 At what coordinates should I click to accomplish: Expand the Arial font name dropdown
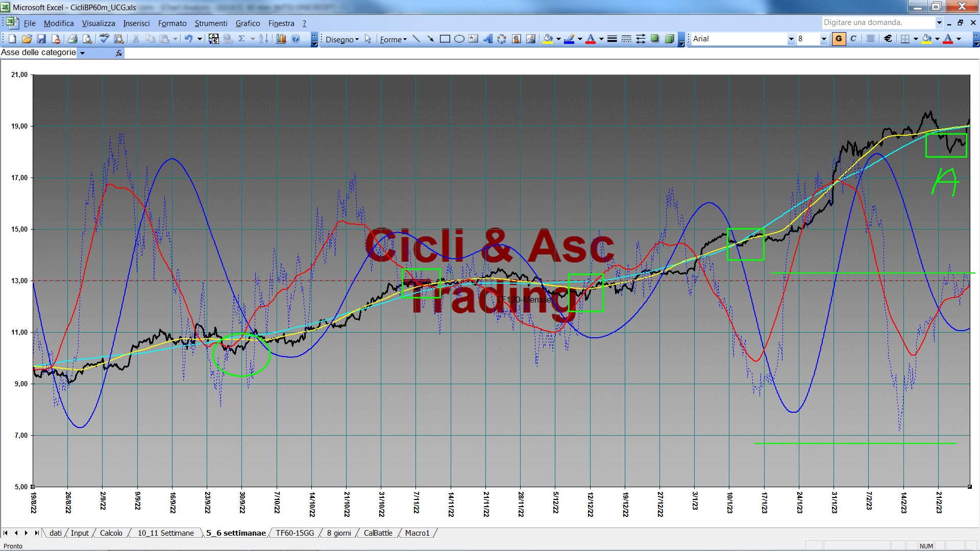[x=791, y=39]
